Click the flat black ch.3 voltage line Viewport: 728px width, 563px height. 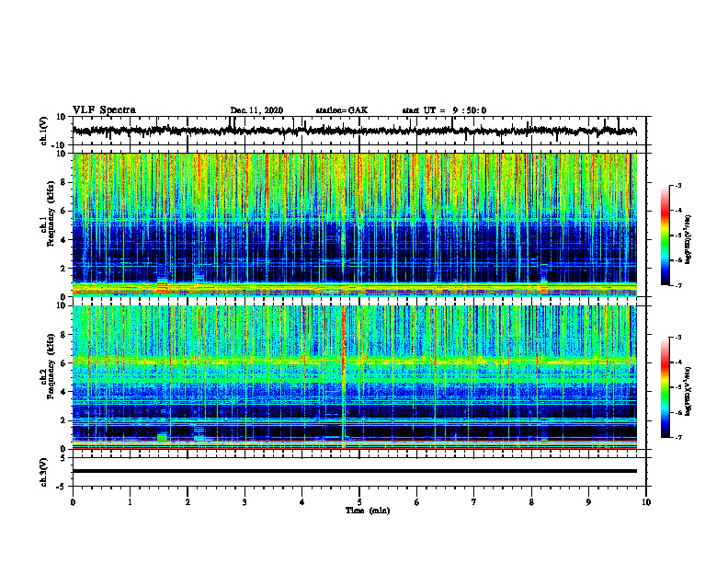click(x=355, y=471)
